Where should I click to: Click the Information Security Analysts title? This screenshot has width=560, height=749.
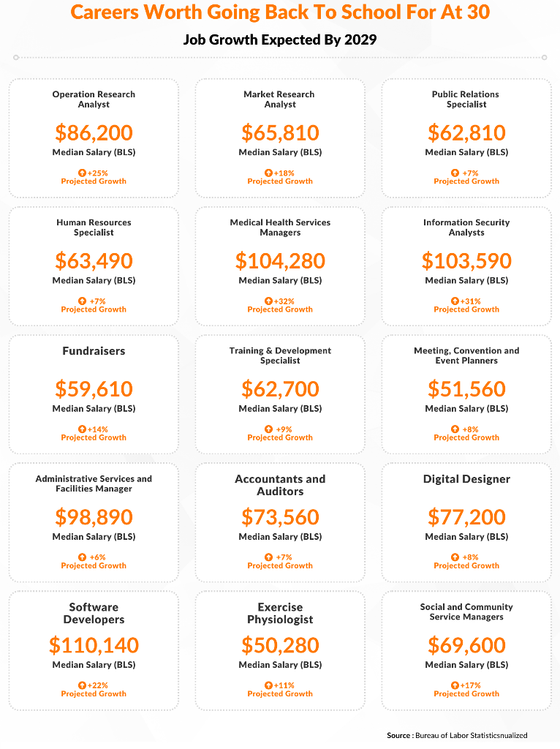(x=466, y=227)
